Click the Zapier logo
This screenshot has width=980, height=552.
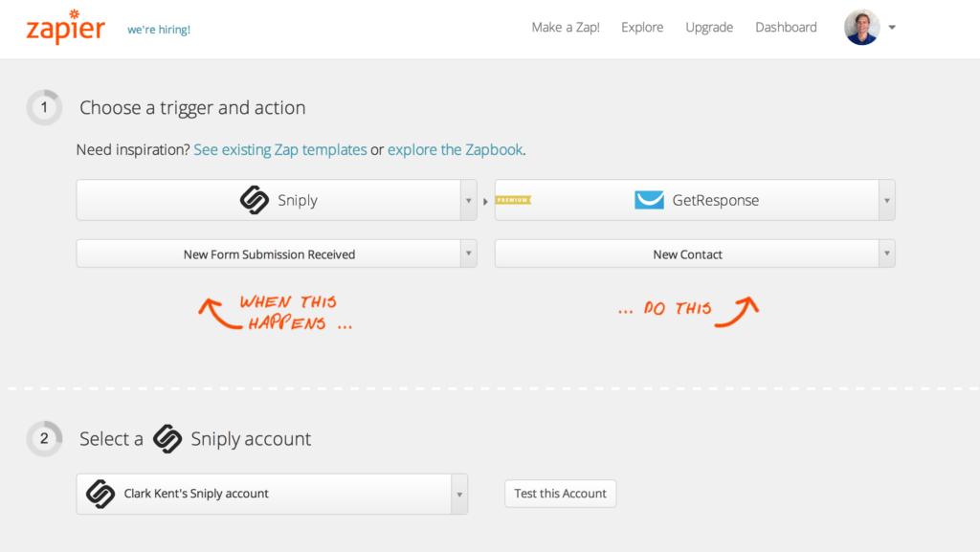coord(65,28)
